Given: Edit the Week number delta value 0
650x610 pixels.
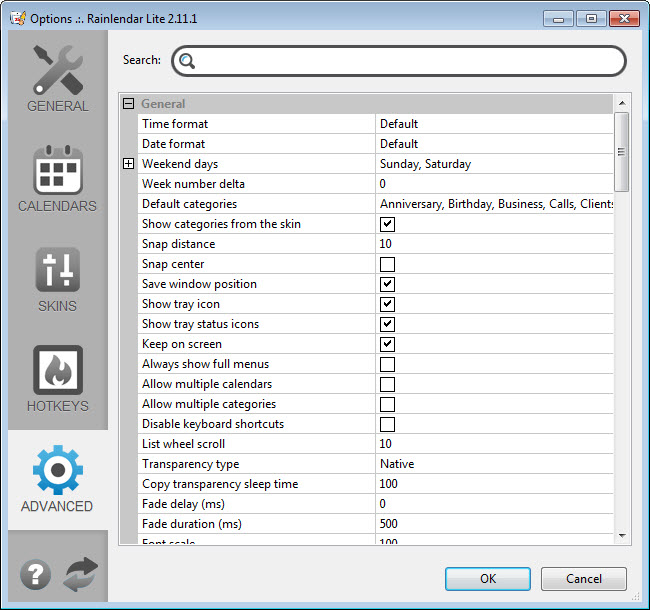Looking at the screenshot, I should [494, 184].
